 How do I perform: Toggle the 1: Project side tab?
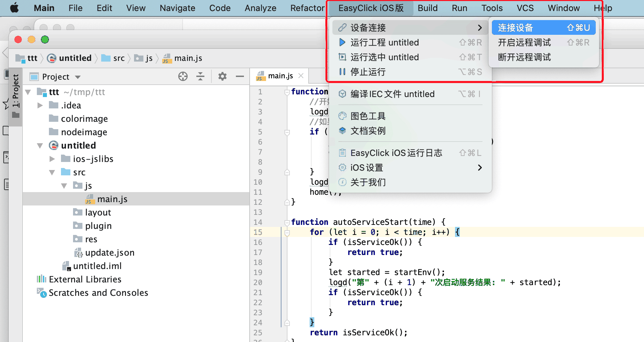click(15, 97)
